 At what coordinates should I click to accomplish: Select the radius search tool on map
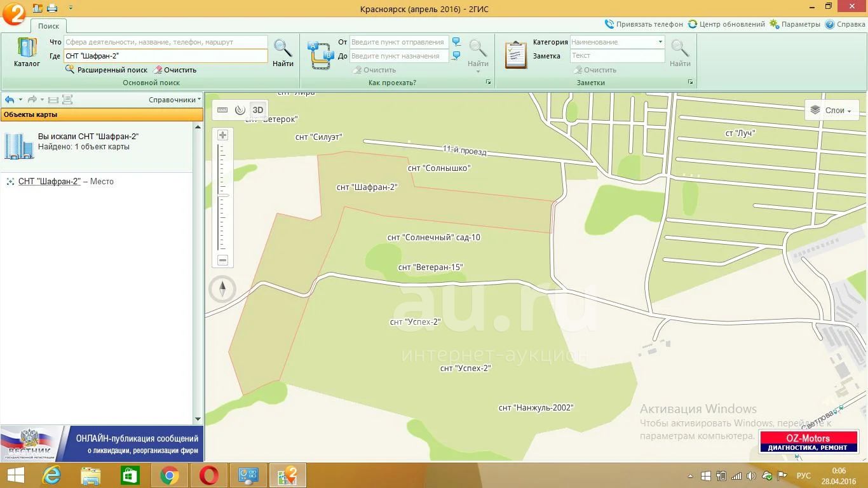(240, 110)
